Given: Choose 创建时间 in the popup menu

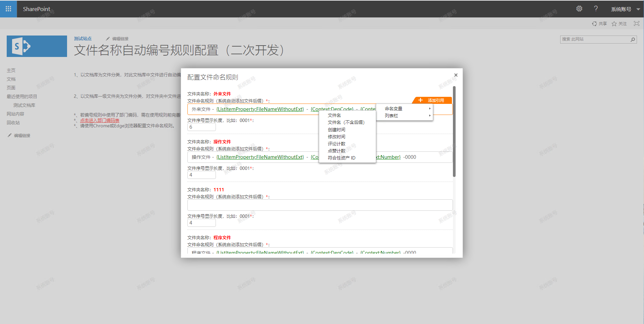Looking at the screenshot, I should pyautogui.click(x=336, y=130).
